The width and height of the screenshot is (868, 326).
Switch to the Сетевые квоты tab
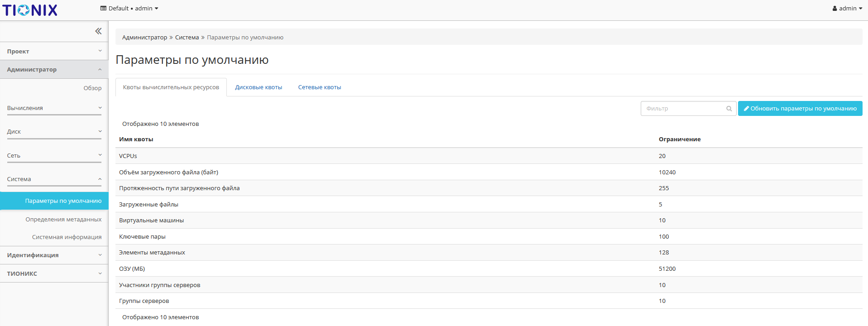click(319, 87)
